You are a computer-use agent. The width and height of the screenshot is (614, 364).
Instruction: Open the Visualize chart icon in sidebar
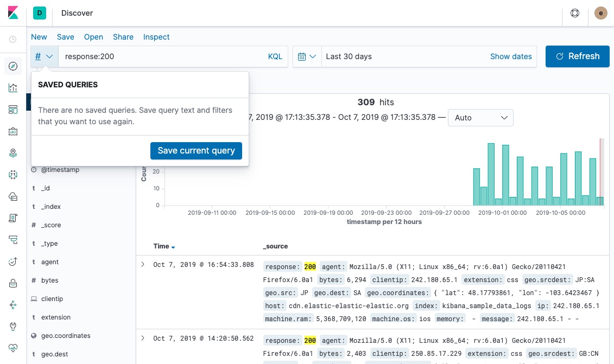(13, 88)
